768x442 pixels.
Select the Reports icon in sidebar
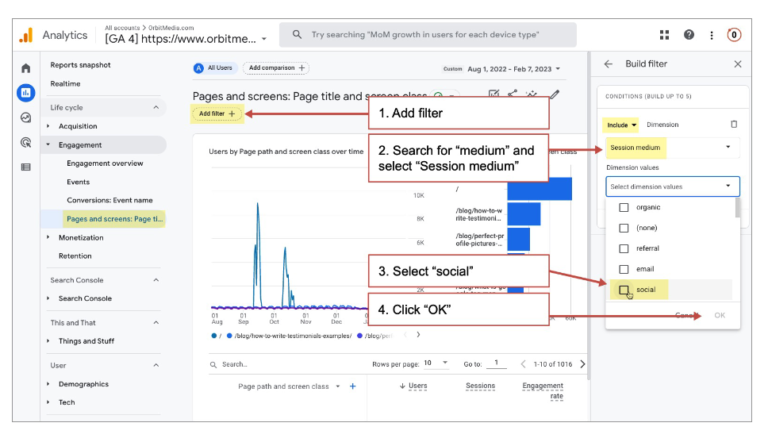26,93
